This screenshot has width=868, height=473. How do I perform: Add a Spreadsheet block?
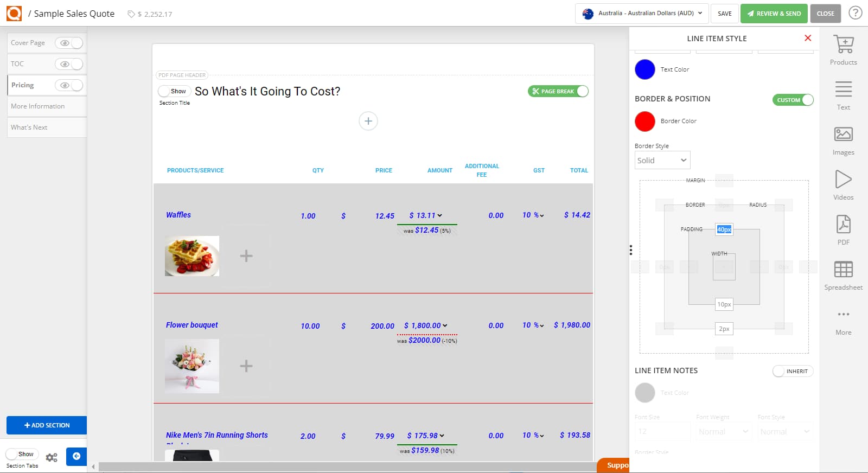point(843,276)
